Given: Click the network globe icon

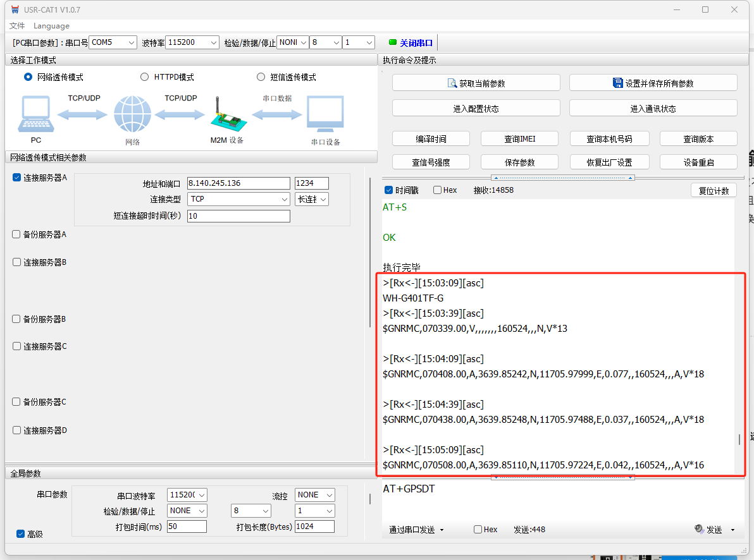Looking at the screenshot, I should click(132, 114).
